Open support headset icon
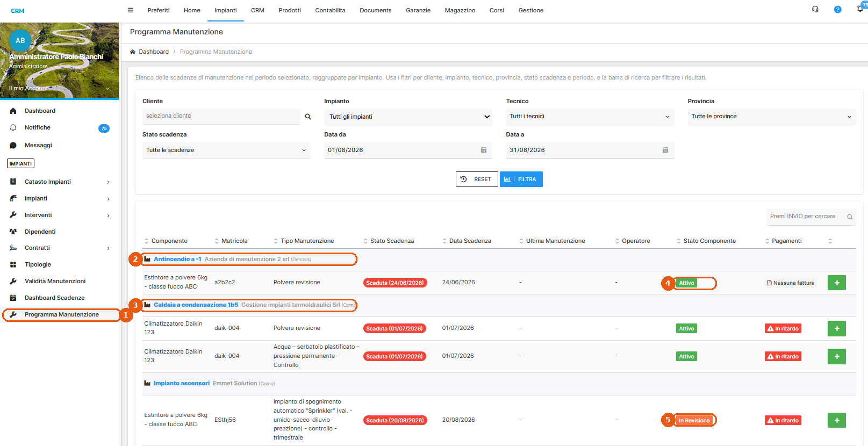Image resolution: width=868 pixels, height=446 pixels. (x=815, y=9)
